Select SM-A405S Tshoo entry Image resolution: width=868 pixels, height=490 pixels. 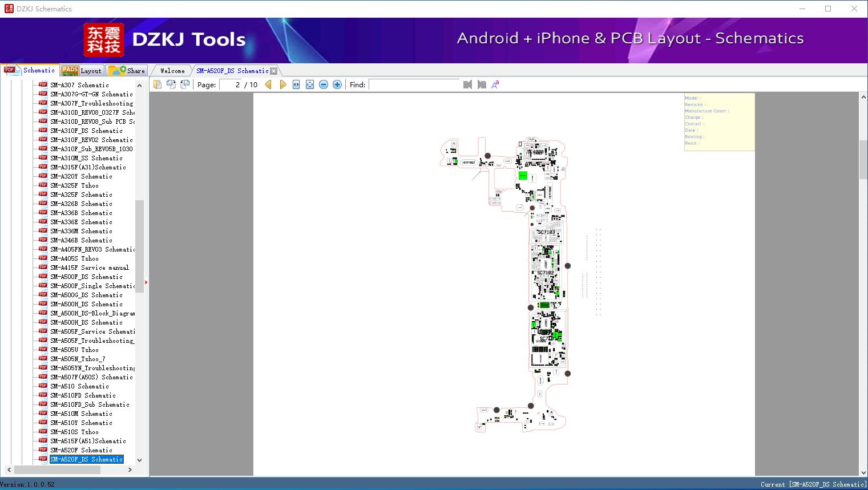click(74, 258)
